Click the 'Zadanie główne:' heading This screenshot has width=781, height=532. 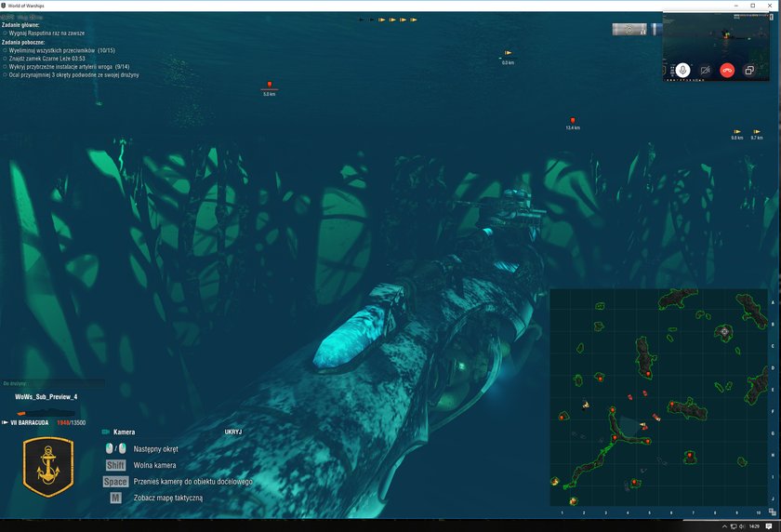pos(20,25)
